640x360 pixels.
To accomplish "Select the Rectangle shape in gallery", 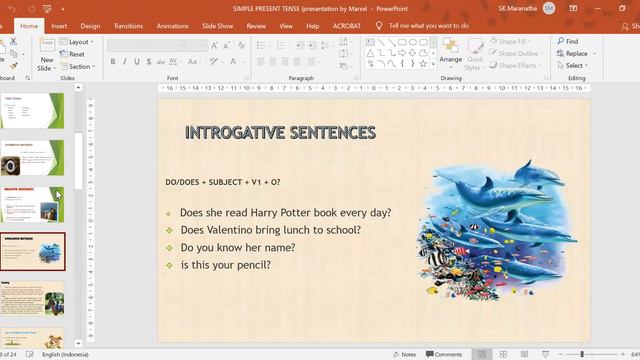I will 402,42.
